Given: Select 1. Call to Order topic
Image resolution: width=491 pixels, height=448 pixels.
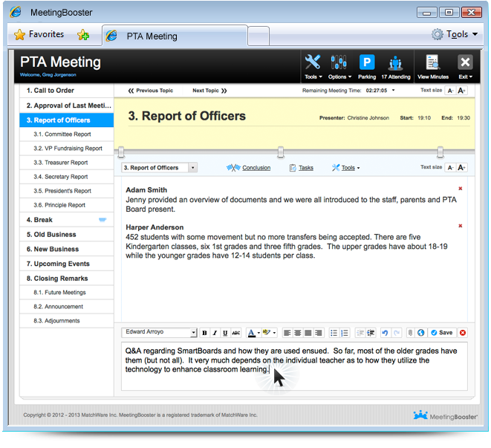Looking at the screenshot, I should pos(66,91).
